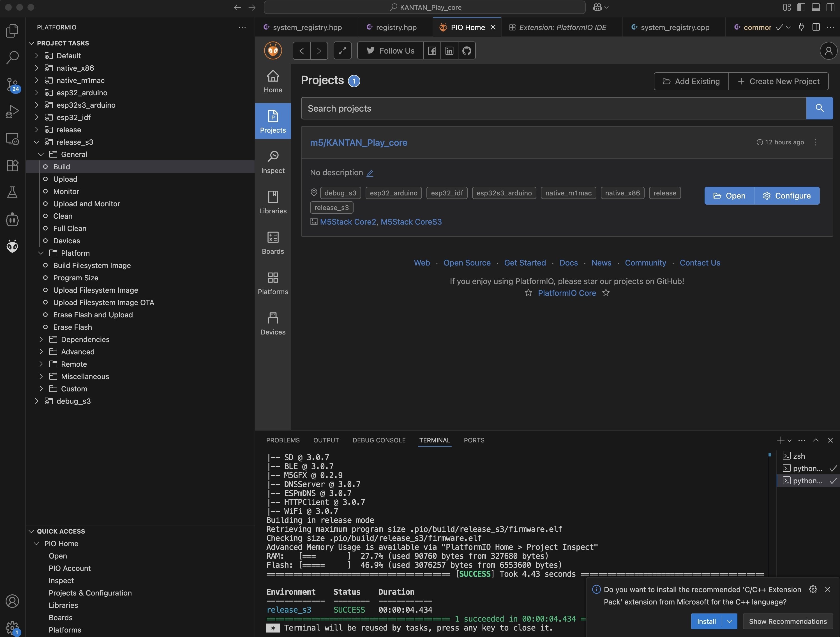The width and height of the screenshot is (840, 637).
Task: Click the Configure project button
Action: (786, 196)
